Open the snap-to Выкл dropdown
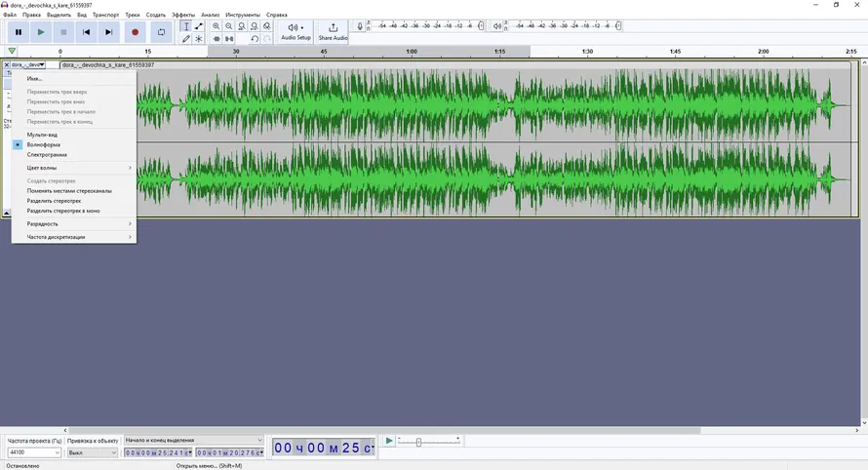Image resolution: width=868 pixels, height=470 pixels. click(93, 452)
